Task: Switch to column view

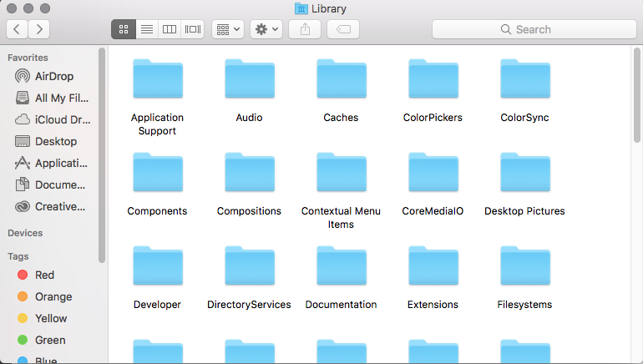Action: (x=170, y=29)
